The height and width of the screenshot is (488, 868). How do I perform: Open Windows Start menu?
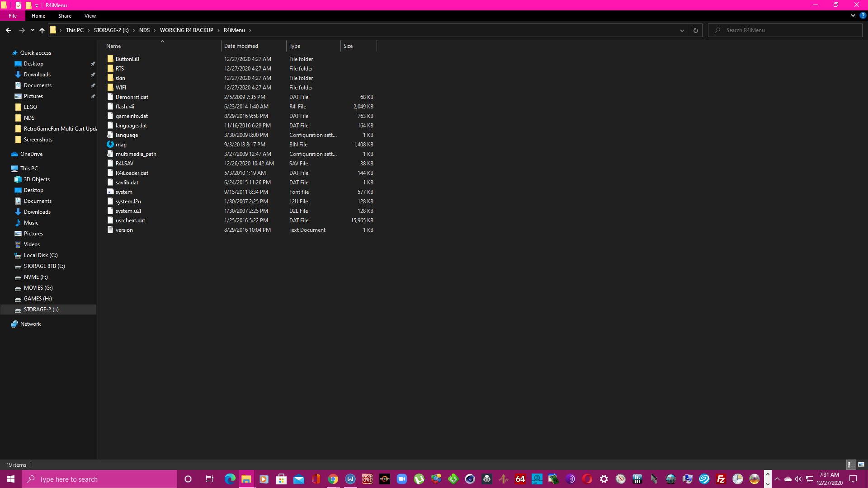pos(11,479)
